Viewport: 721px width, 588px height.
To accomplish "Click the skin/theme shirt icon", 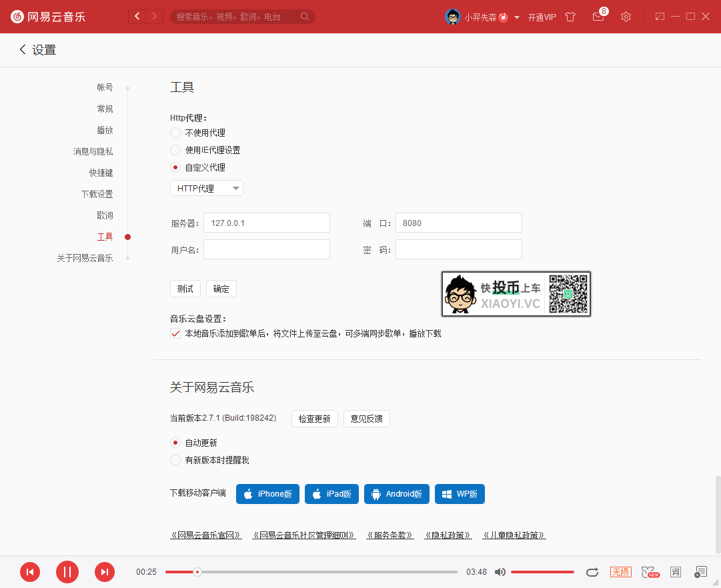I will pos(570,17).
